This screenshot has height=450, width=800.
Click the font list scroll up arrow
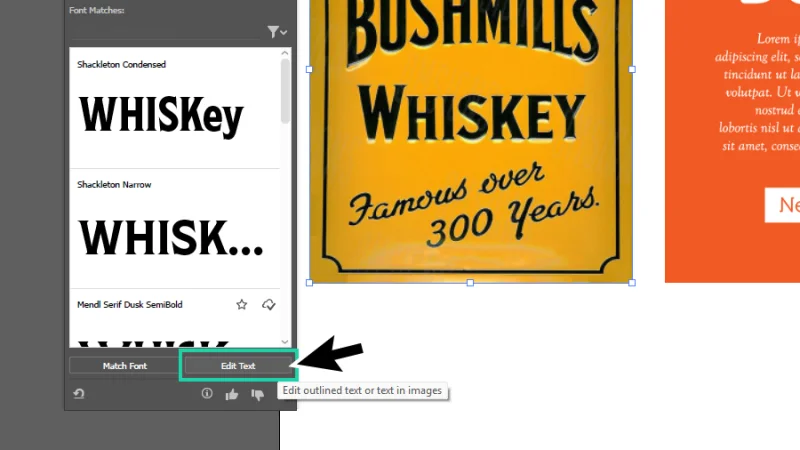285,53
